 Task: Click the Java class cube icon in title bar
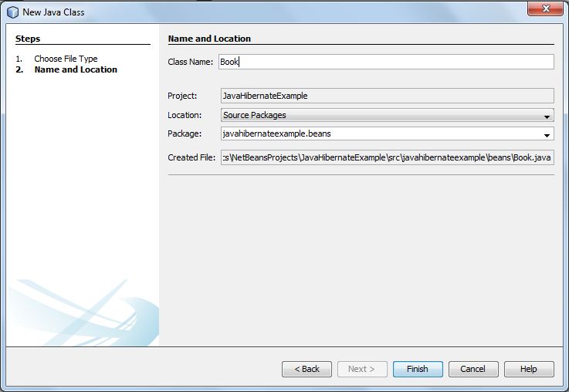point(12,12)
